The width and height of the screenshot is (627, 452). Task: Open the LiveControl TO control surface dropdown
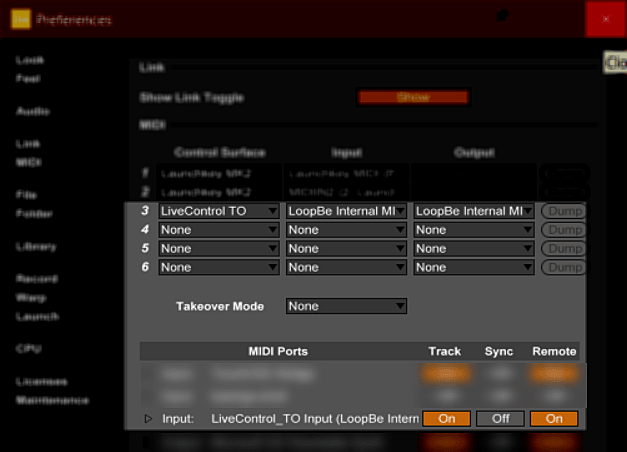coord(218,211)
